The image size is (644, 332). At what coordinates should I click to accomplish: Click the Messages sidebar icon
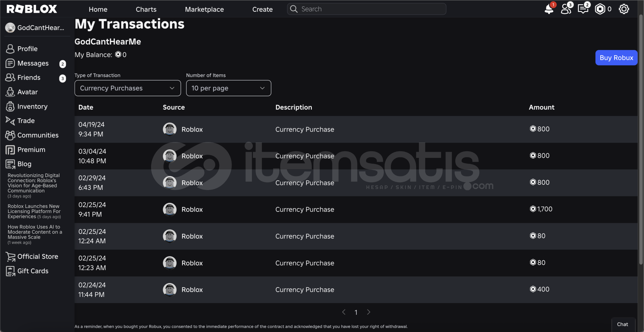coord(10,63)
